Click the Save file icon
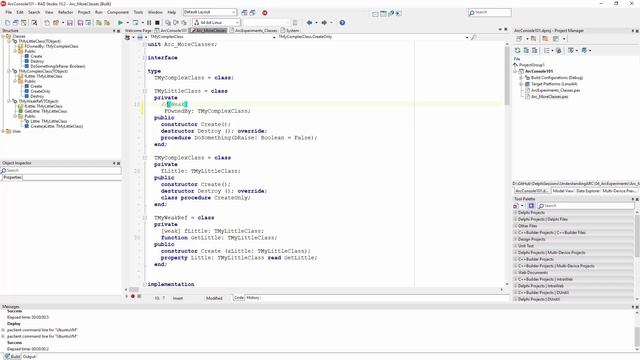Image resolution: width=640 pixels, height=360 pixels. [70, 23]
